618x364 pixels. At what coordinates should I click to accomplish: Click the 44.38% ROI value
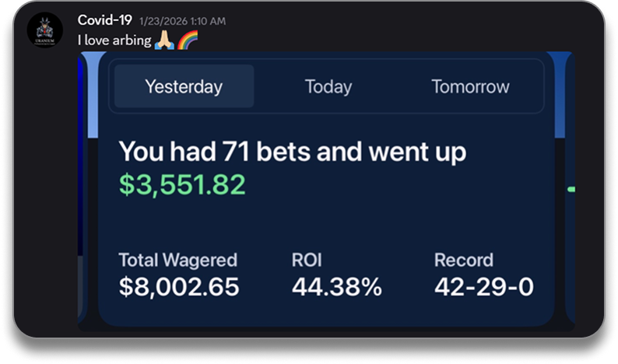[x=337, y=286]
